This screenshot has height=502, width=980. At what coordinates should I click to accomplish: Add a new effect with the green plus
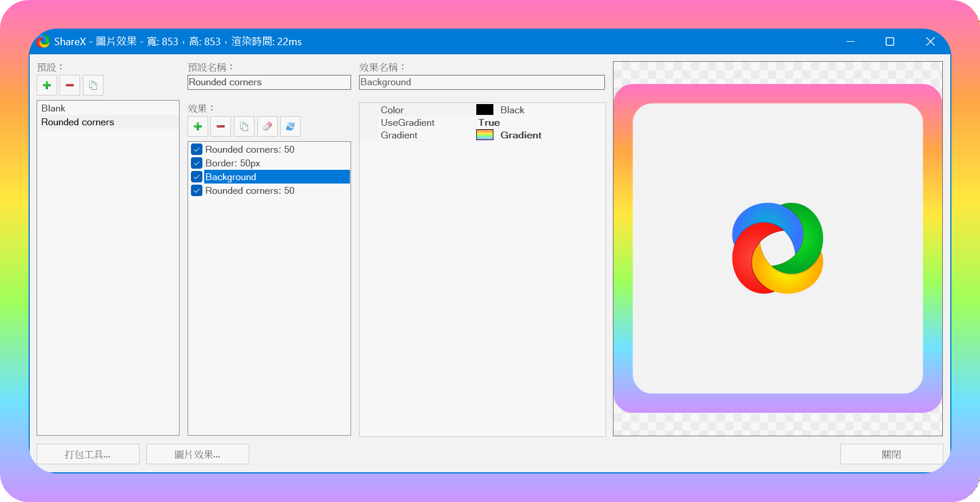click(x=198, y=126)
